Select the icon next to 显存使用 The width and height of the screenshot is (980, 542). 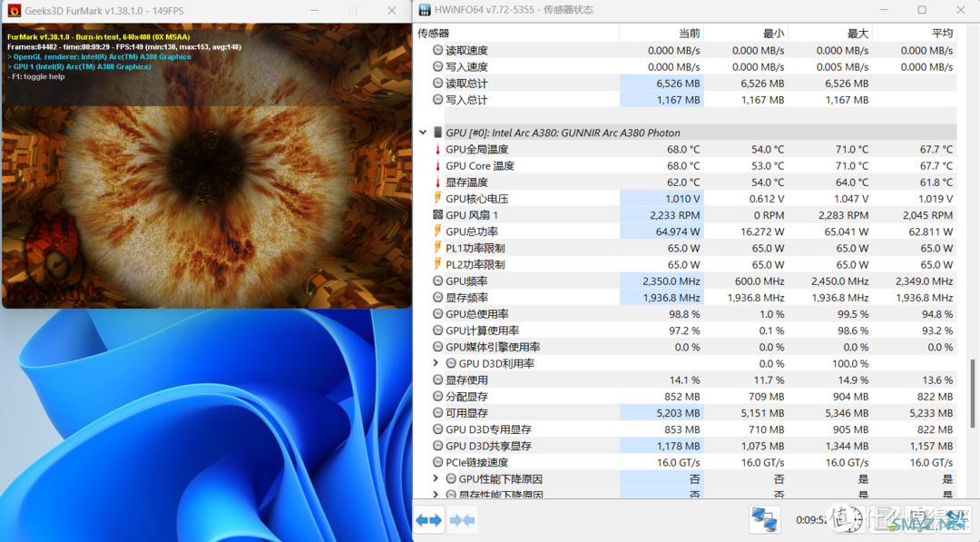coord(437,379)
